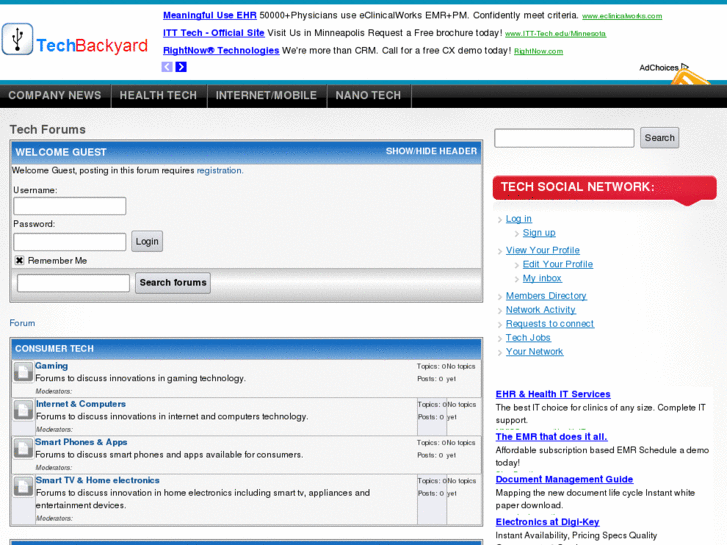The width and height of the screenshot is (727, 545).
Task: Focus the Username input field
Action: coord(70,206)
